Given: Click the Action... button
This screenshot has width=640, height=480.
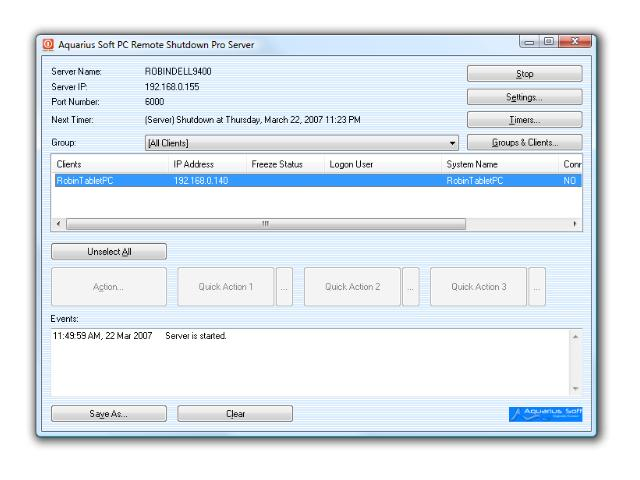Looking at the screenshot, I should (109, 287).
